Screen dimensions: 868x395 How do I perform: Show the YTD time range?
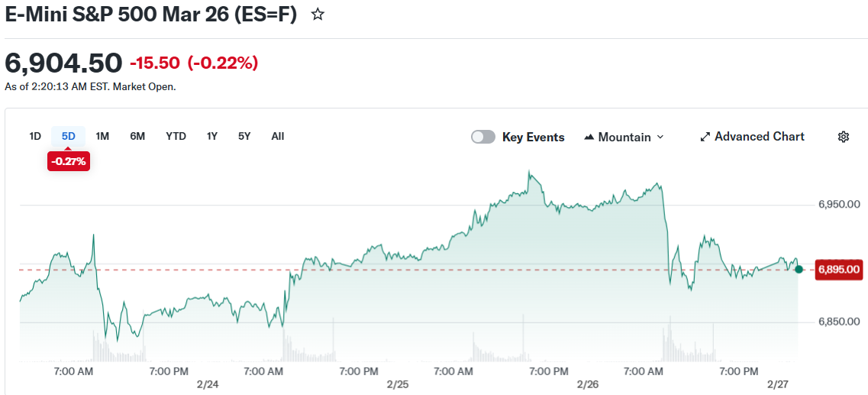coord(176,136)
